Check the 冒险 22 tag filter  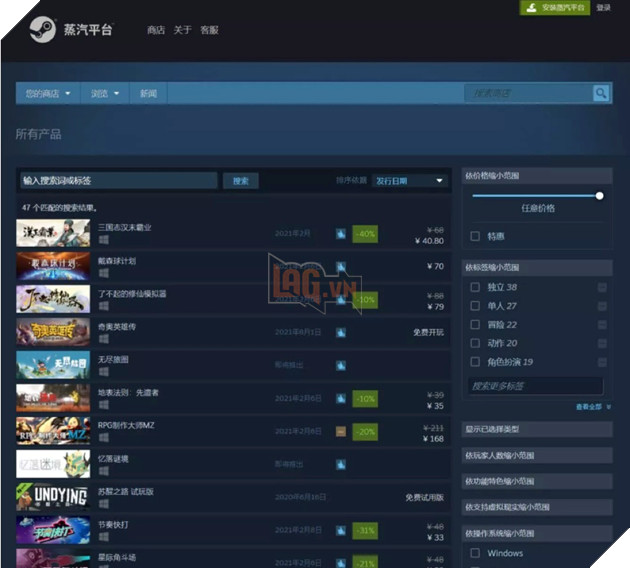(x=475, y=325)
